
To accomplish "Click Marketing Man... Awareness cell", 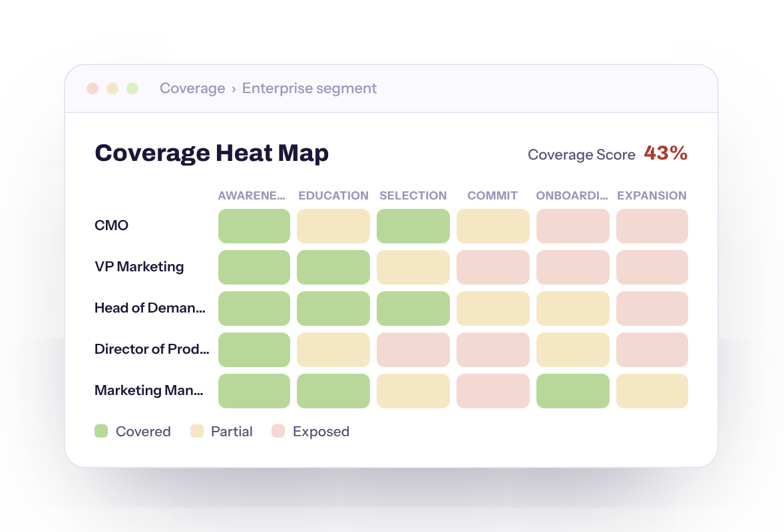I will click(x=254, y=391).
